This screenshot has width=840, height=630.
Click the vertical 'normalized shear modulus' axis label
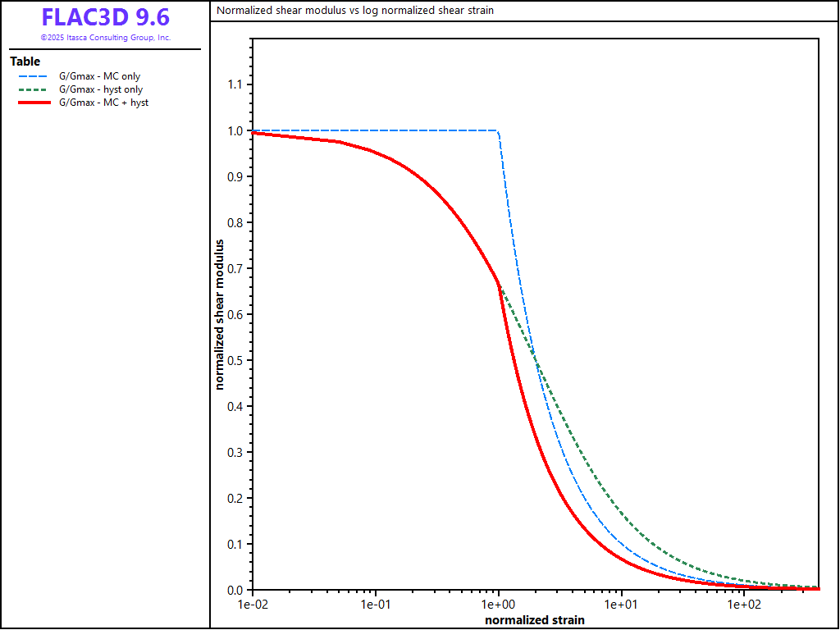click(220, 314)
